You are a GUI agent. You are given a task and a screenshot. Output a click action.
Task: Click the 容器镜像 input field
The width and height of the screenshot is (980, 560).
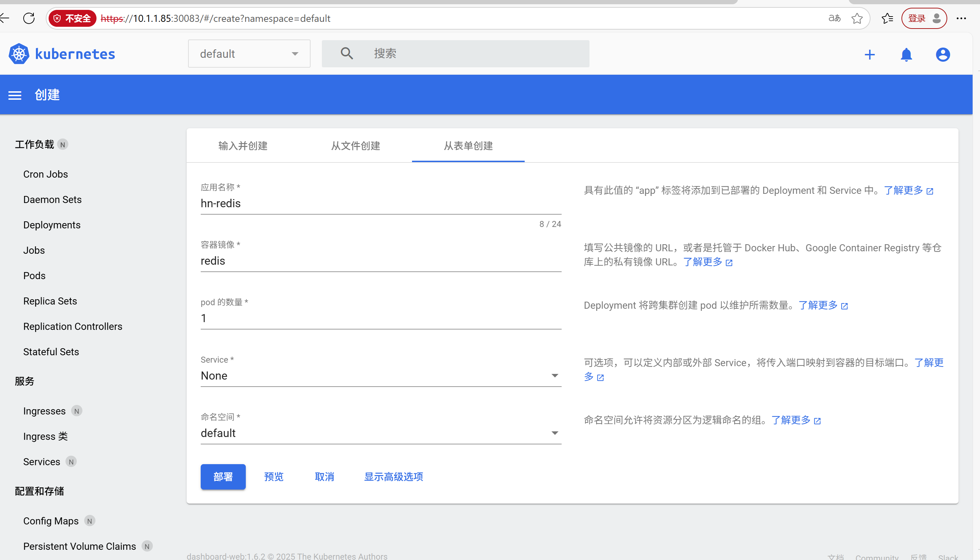pos(380,261)
